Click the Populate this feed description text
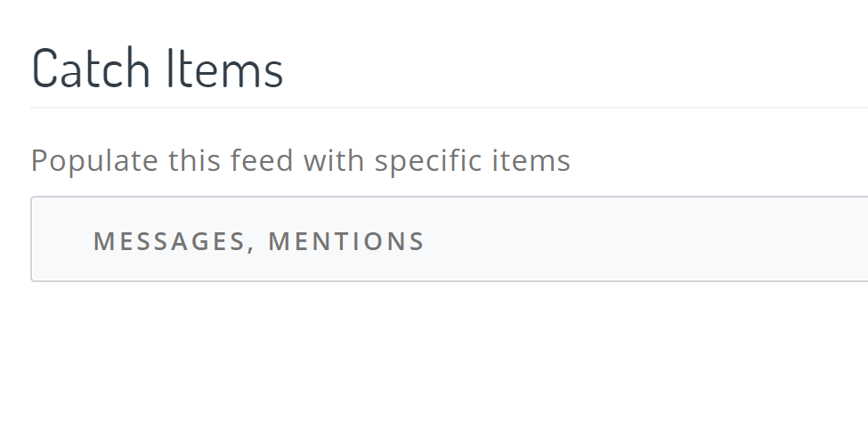Screen dimensions: 868x445 click(x=300, y=161)
